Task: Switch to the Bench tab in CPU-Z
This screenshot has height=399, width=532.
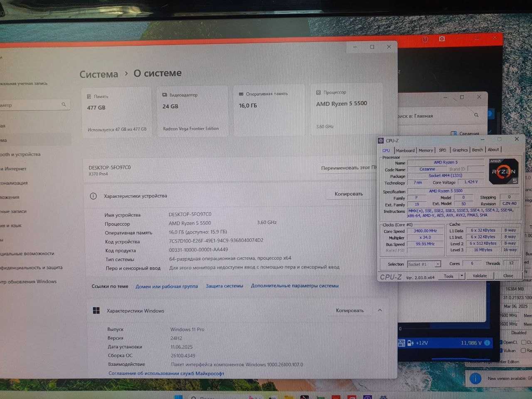Action: pyautogui.click(x=478, y=150)
